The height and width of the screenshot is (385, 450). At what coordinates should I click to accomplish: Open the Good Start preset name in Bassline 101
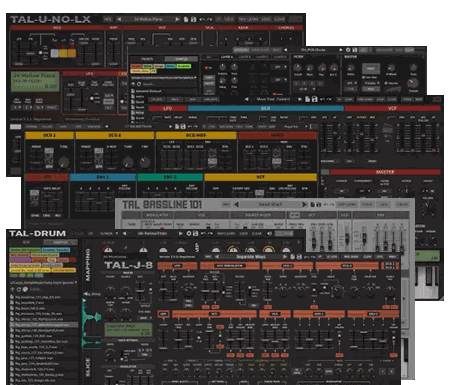[270, 204]
